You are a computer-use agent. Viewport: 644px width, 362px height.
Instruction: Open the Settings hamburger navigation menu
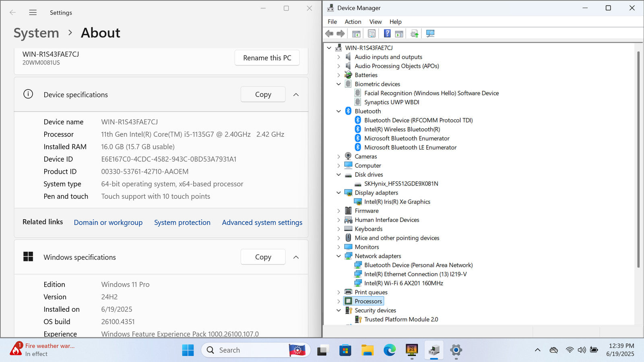[33, 12]
